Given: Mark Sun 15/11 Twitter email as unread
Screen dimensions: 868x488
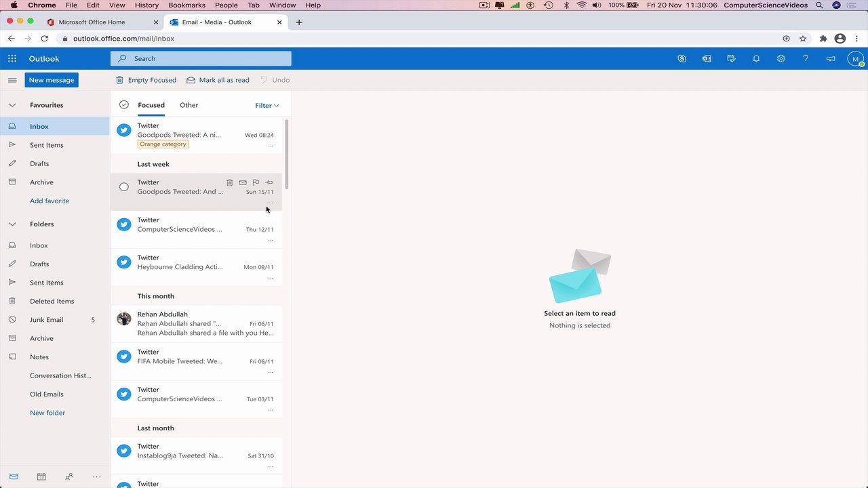Looking at the screenshot, I should click(x=243, y=182).
